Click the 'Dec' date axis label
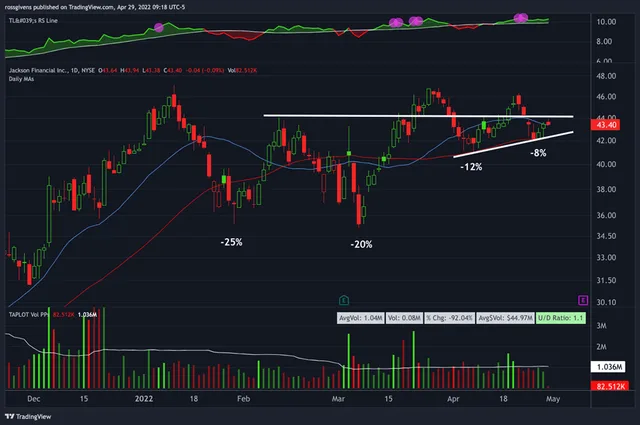This screenshot has height=425, width=640. tap(33, 399)
